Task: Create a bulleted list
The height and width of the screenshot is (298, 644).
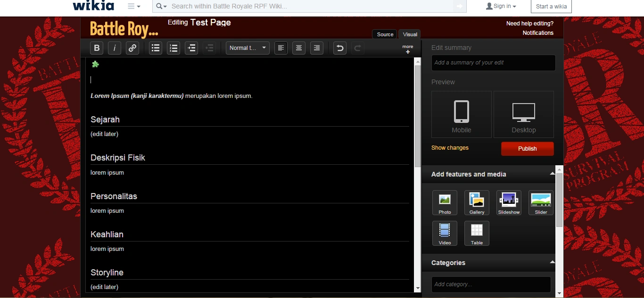Action: click(x=156, y=48)
